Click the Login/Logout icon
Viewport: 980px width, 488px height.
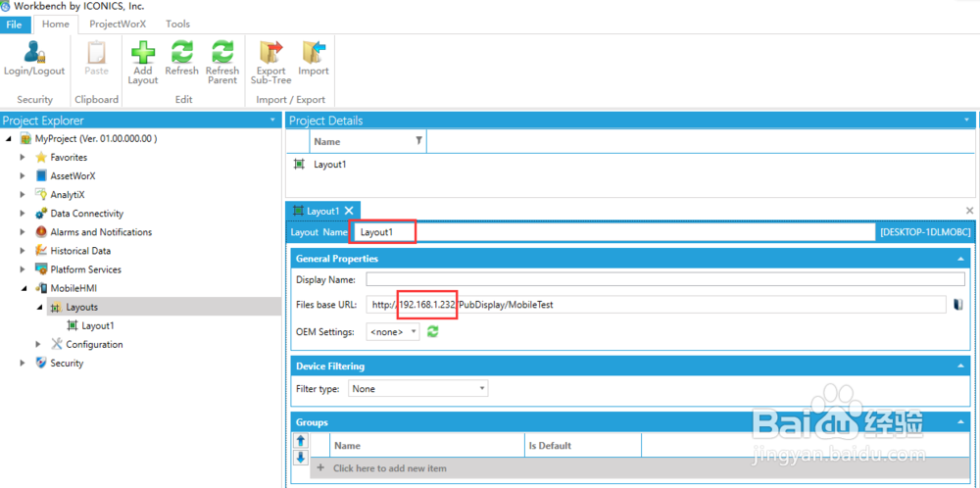(x=34, y=52)
